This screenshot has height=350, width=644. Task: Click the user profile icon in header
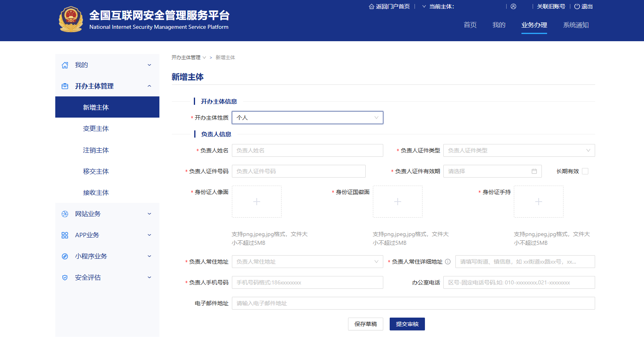[513, 6]
